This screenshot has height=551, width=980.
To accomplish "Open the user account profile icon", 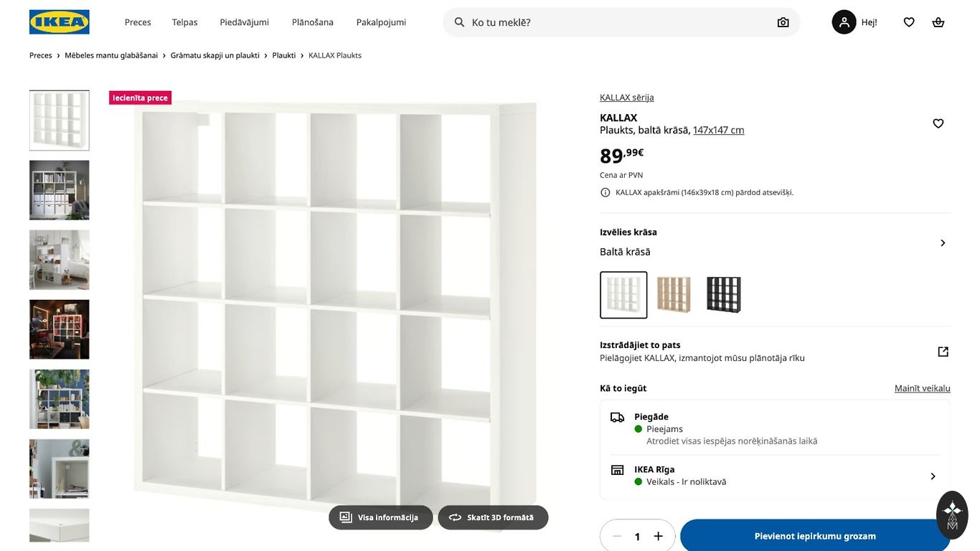I will tap(844, 22).
